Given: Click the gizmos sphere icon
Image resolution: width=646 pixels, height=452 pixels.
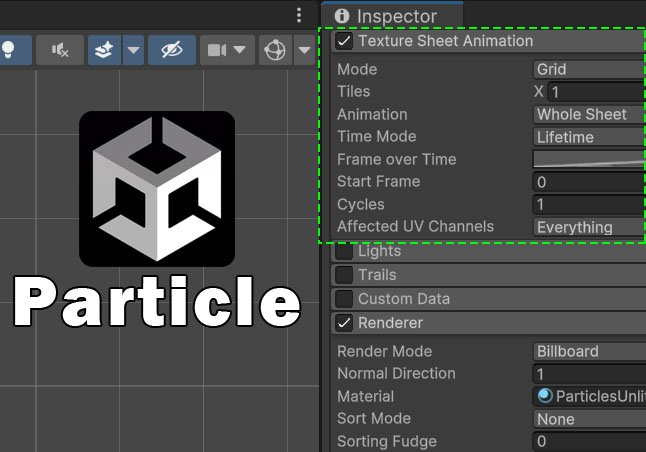Looking at the screenshot, I should (x=274, y=50).
